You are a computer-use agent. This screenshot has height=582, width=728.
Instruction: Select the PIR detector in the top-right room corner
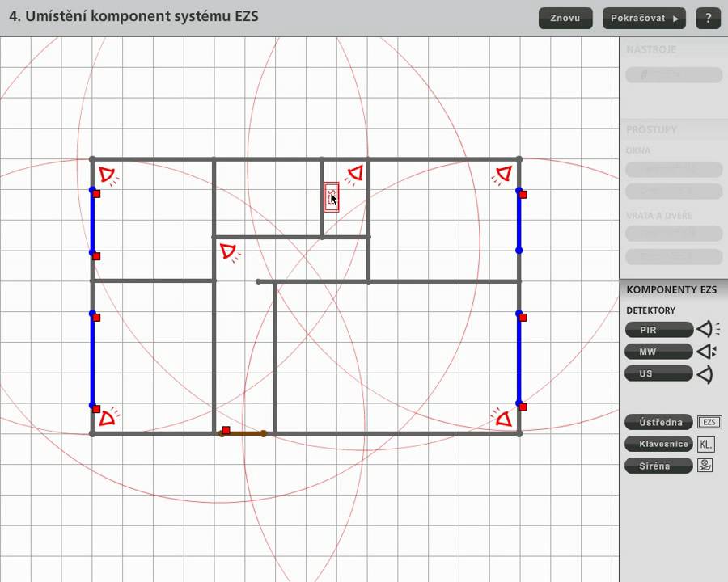[502, 175]
